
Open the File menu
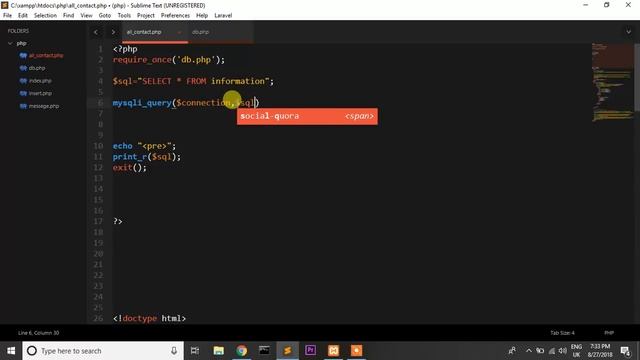pos(7,16)
